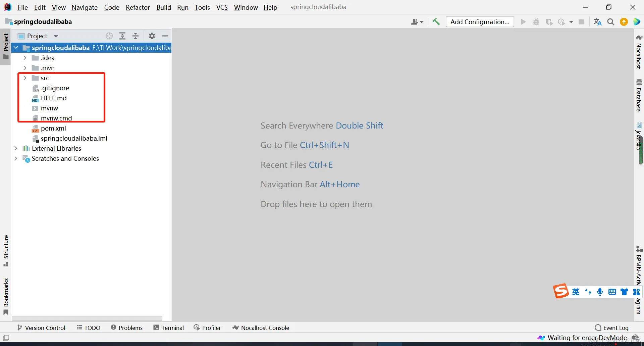The width and height of the screenshot is (644, 346).
Task: Click Run with Coverage shield icon
Action: coord(549,22)
